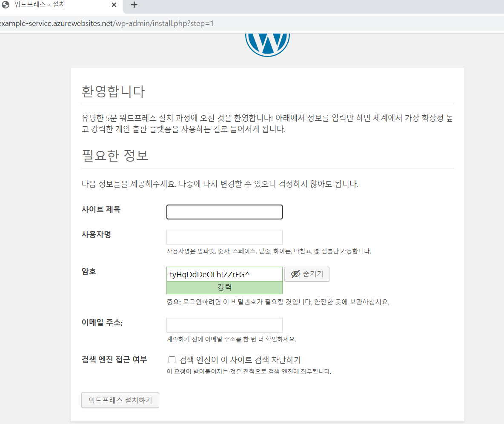Click the globe favicon on the browser tab
Screen dimensions: 504x424
[6, 5]
